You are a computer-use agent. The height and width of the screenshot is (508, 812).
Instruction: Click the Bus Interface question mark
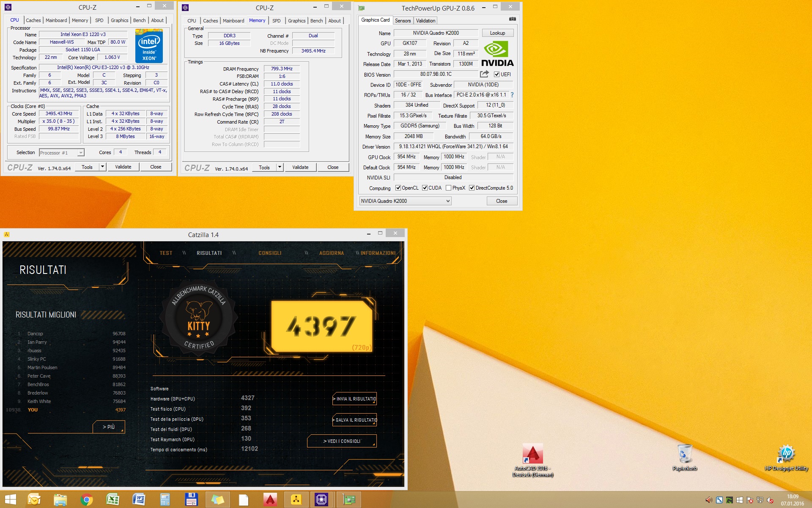point(512,95)
